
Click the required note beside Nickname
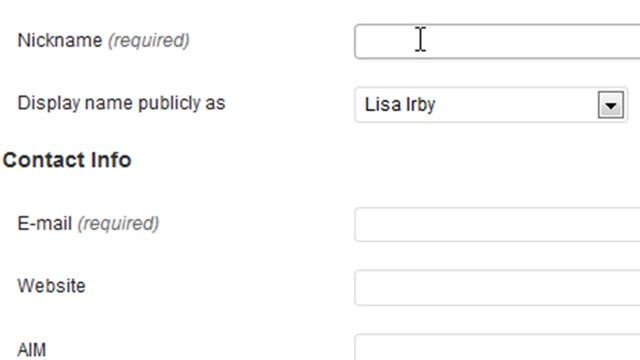[x=149, y=40]
